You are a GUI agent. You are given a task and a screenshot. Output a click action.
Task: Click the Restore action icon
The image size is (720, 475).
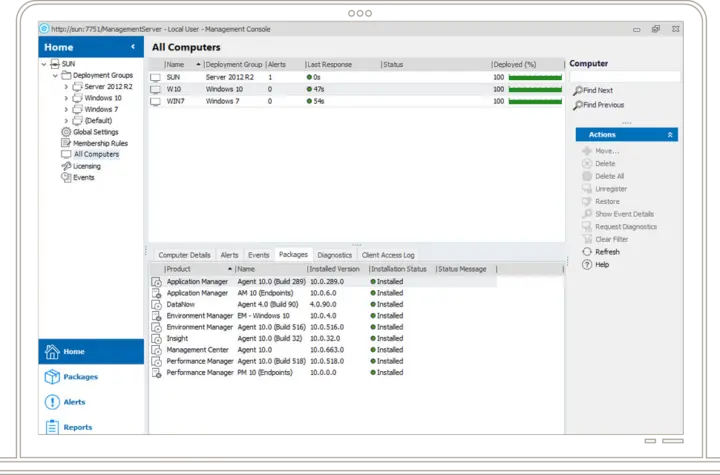click(587, 201)
